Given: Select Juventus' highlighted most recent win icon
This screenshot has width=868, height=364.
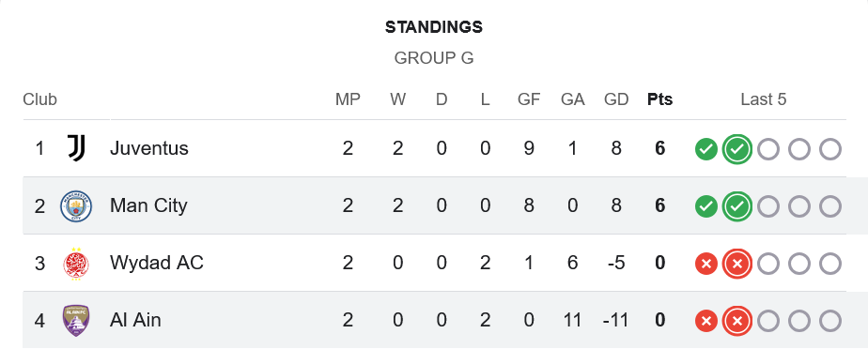Looking at the screenshot, I should pyautogui.click(x=737, y=149).
